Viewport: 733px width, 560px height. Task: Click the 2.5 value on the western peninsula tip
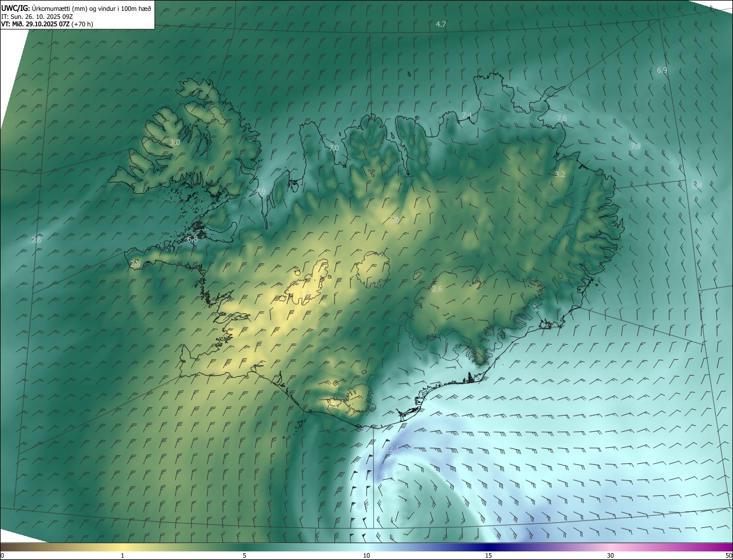(x=135, y=264)
